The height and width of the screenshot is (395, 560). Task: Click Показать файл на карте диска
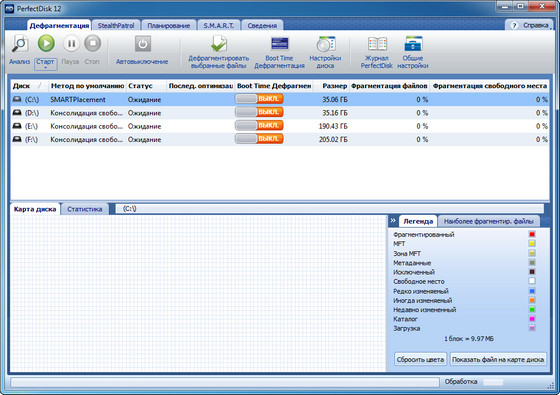point(498,359)
